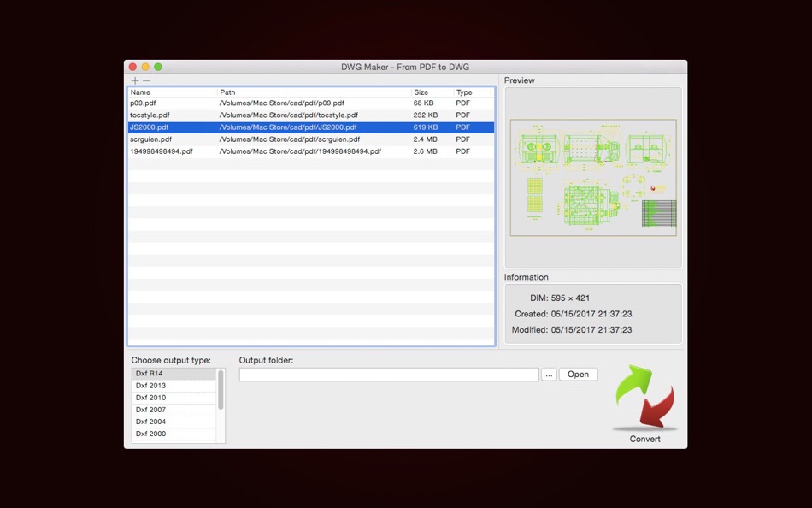Screen dimensions: 812x508
Task: Choose Dxf R14 output type
Action: tap(174, 374)
